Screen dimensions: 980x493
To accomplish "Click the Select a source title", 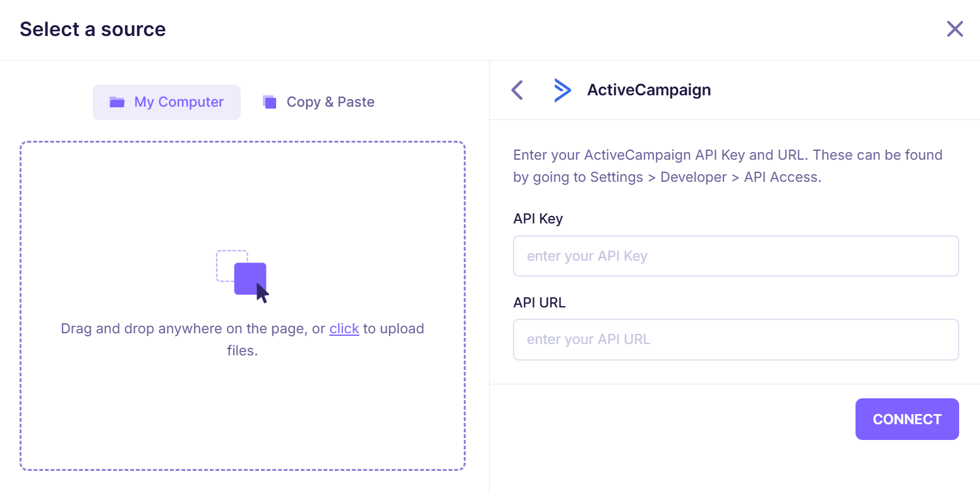I will pyautogui.click(x=93, y=29).
